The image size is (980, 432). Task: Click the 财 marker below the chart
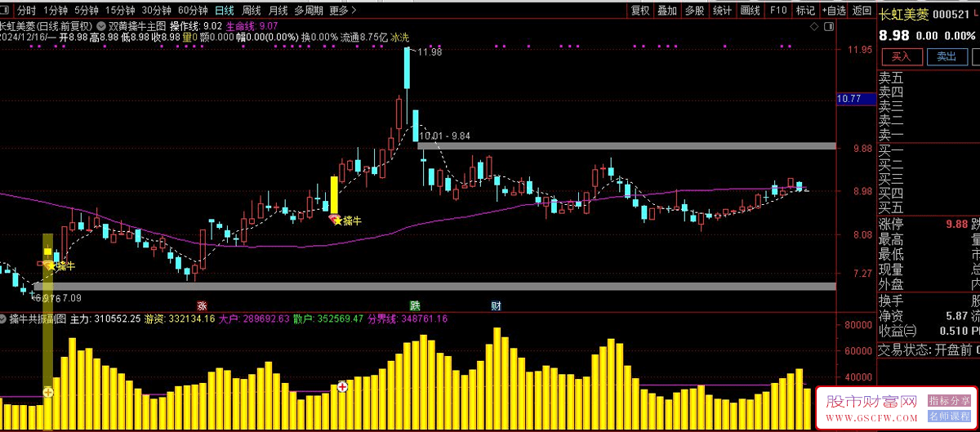pos(496,305)
